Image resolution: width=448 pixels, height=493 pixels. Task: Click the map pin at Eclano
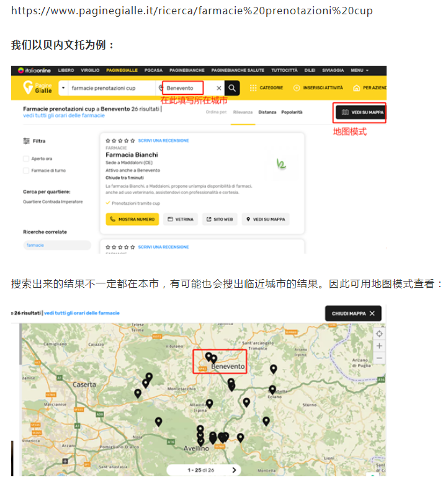point(272,390)
